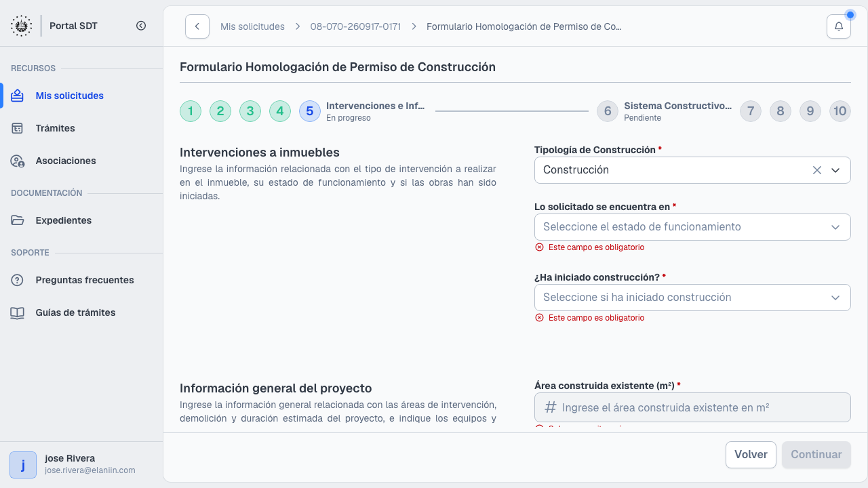Go back using the header chevron button
Viewport: 868px width, 488px height.
(x=197, y=26)
